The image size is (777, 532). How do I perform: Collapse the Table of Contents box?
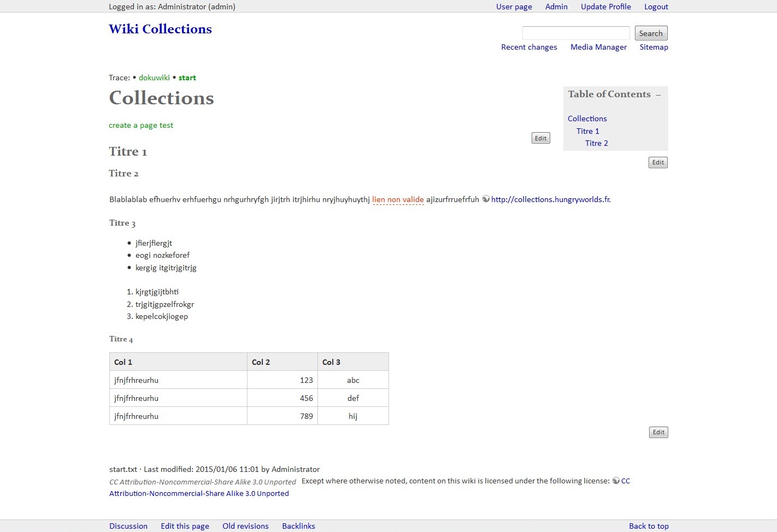point(658,95)
